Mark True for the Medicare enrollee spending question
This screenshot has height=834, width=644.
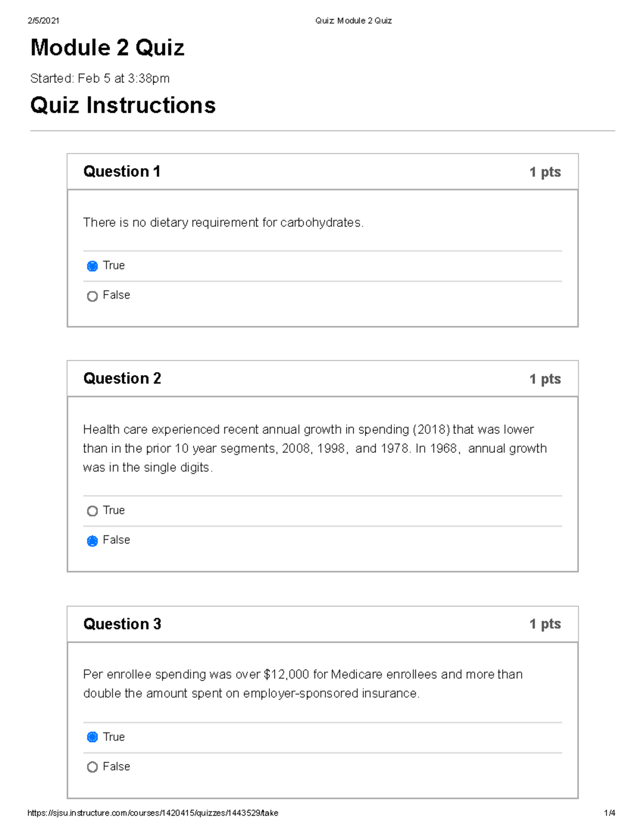(x=92, y=737)
